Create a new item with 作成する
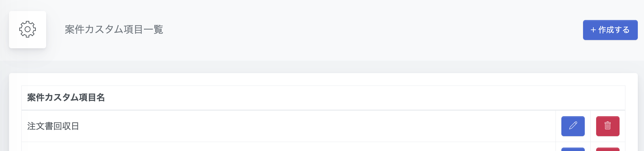This screenshot has height=151, width=644. point(610,30)
